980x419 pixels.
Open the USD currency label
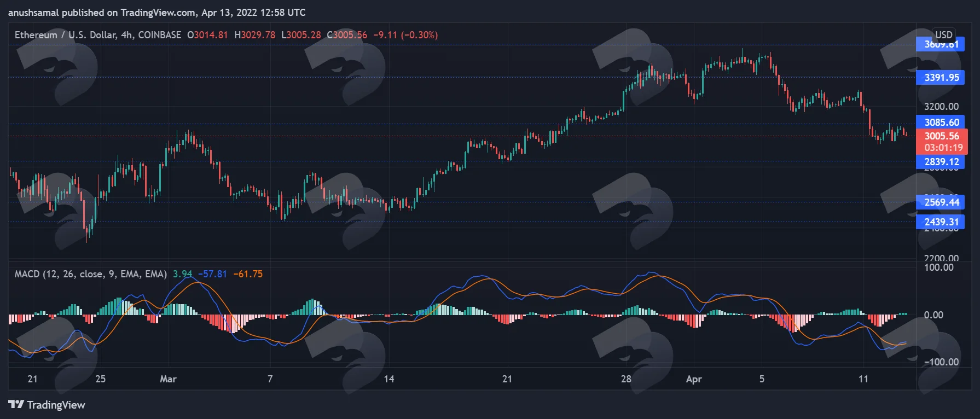point(944,34)
